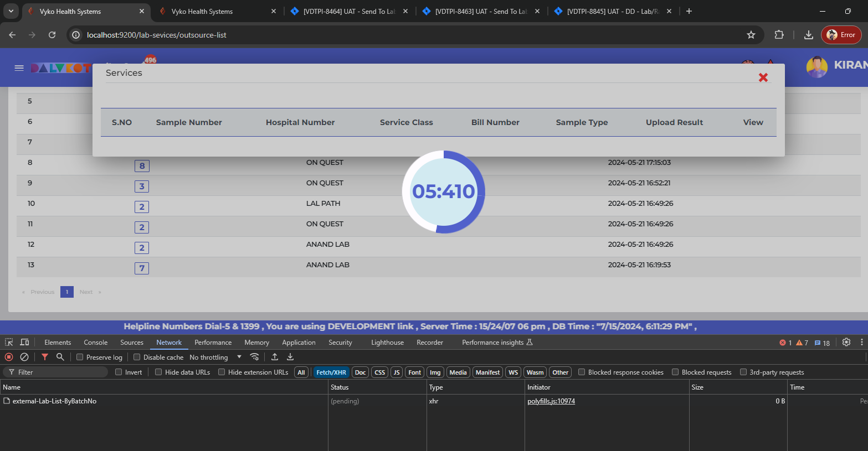The image size is (868, 451).
Task: Check the Disable cache option
Action: pos(137,357)
